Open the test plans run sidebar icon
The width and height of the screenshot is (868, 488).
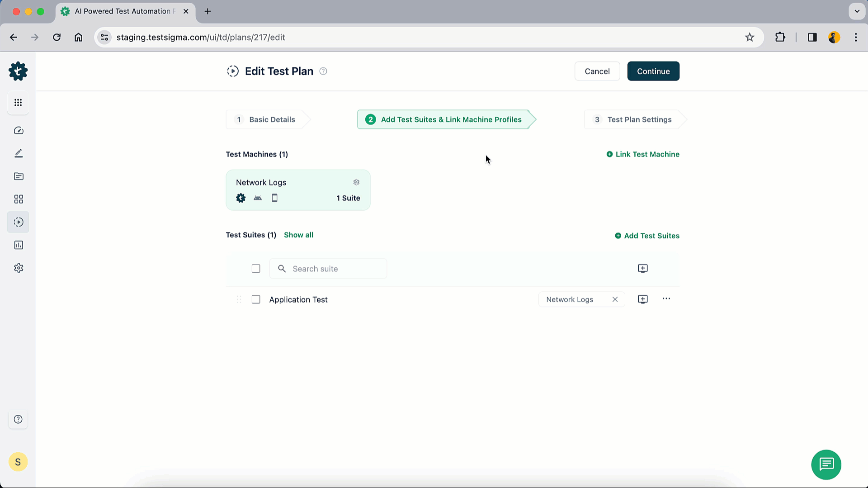[x=19, y=222]
